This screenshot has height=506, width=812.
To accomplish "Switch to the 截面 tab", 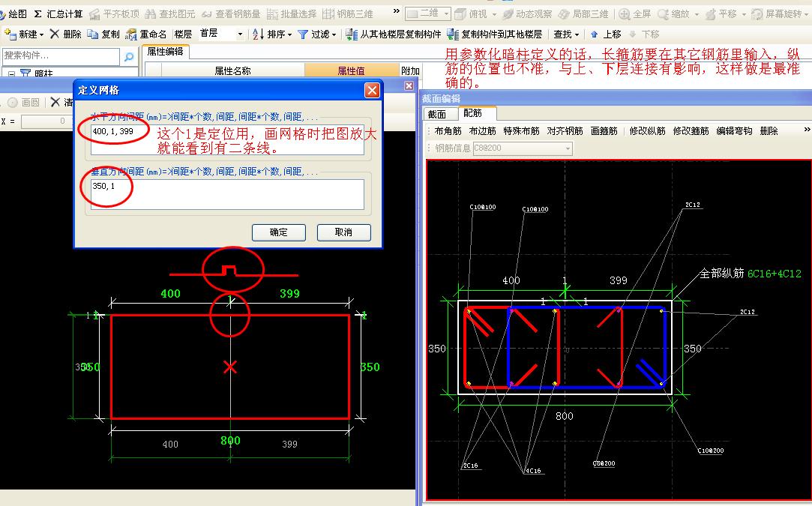I will 436,114.
